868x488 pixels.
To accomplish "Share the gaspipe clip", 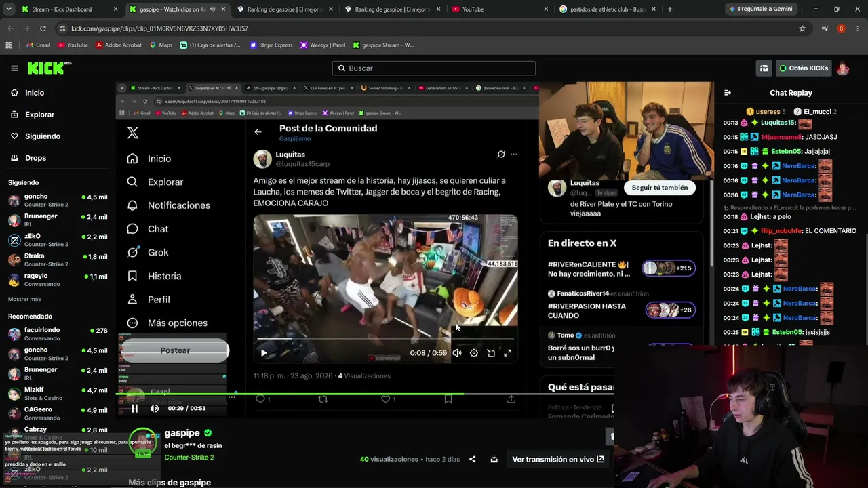I will click(472, 459).
